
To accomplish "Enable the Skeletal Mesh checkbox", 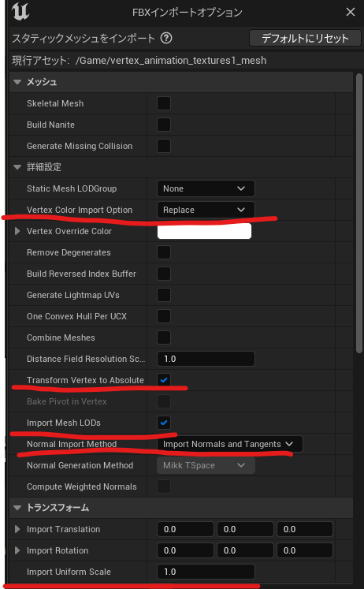I will tap(164, 103).
